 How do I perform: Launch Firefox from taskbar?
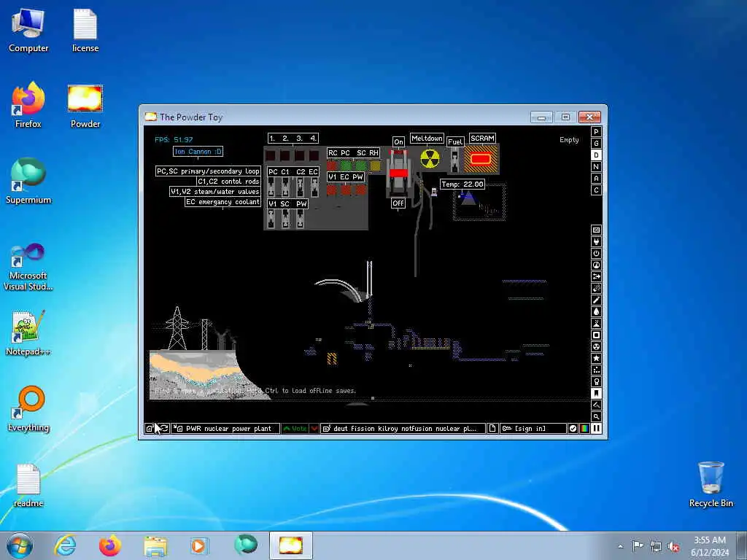click(x=110, y=545)
